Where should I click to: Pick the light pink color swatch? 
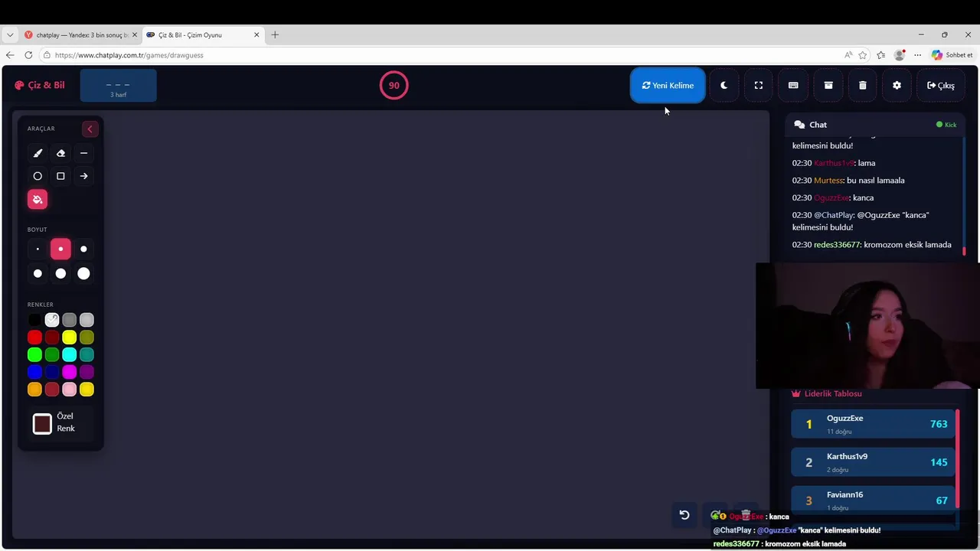pos(70,390)
